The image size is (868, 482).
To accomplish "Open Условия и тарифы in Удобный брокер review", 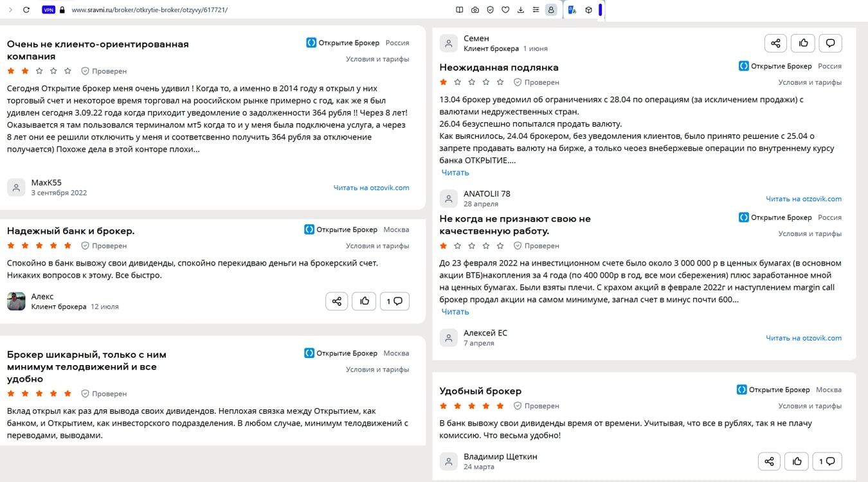I will point(810,406).
